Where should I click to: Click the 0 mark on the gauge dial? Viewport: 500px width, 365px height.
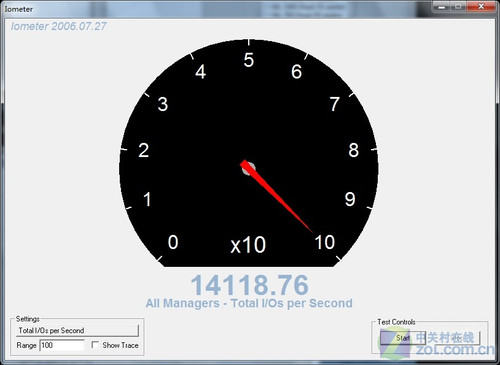click(x=173, y=242)
